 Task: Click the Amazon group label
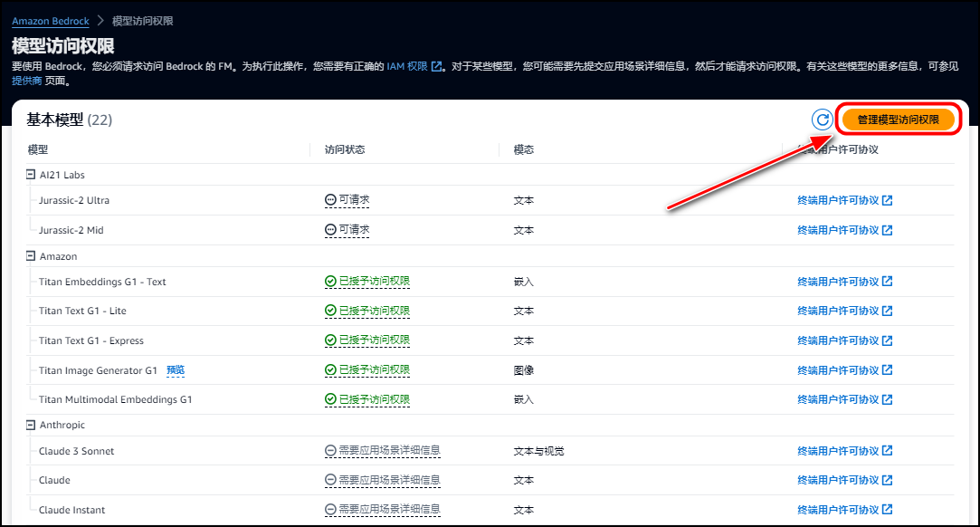[x=58, y=255]
